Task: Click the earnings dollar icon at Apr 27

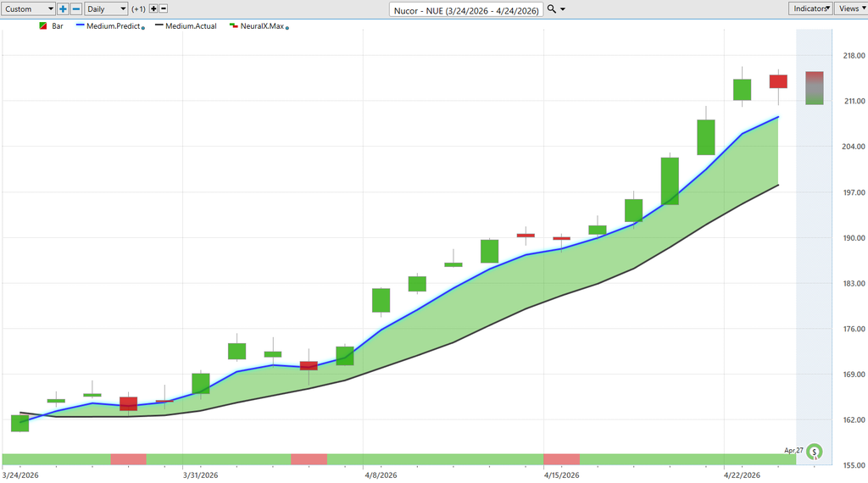Action: pyautogui.click(x=814, y=452)
